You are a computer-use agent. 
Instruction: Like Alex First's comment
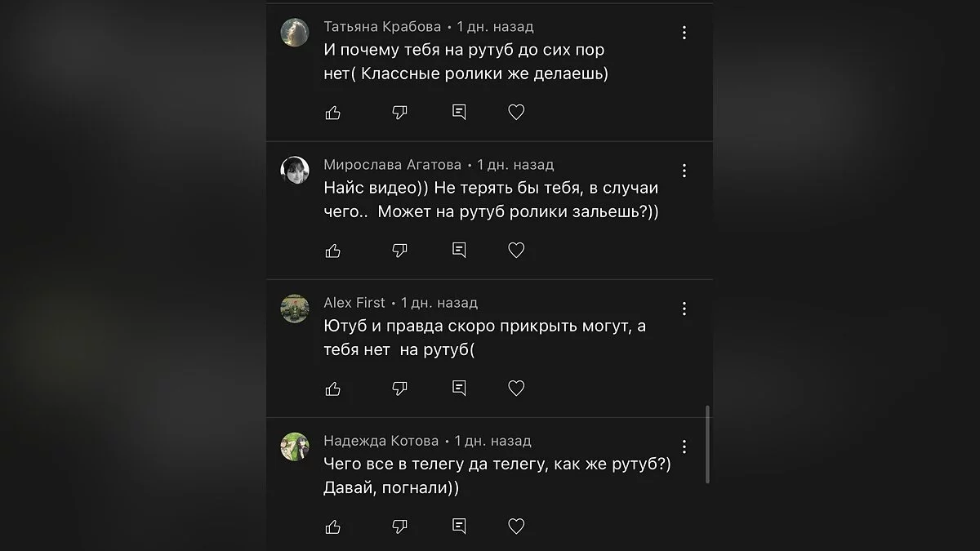pos(333,389)
